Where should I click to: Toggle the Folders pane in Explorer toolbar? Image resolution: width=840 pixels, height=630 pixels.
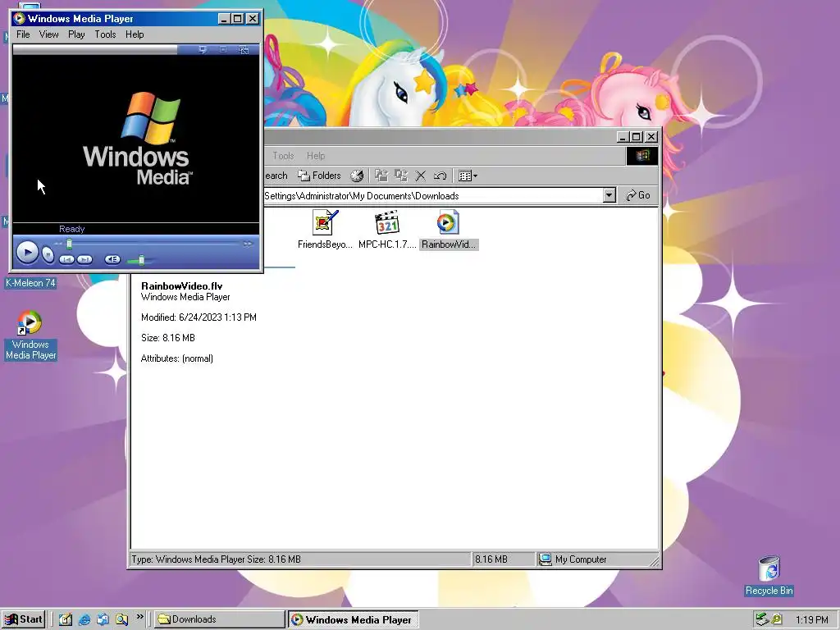(319, 176)
